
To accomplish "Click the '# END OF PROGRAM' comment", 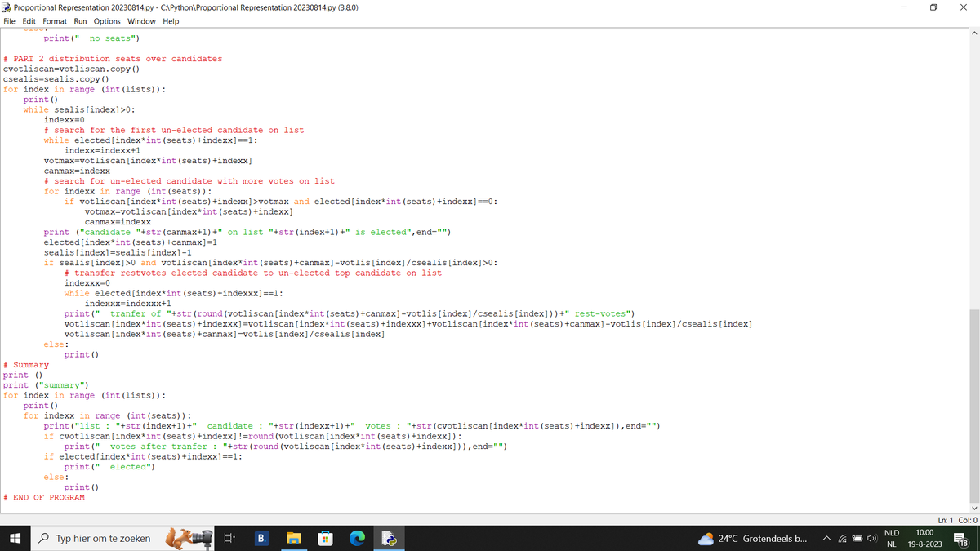I will 44,498.
